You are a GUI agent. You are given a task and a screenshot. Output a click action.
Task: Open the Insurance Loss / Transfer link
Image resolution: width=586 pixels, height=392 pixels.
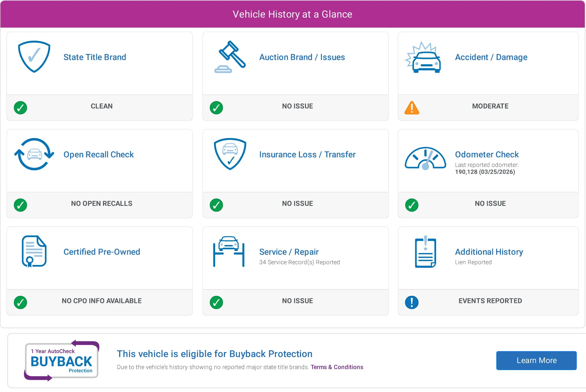(307, 155)
